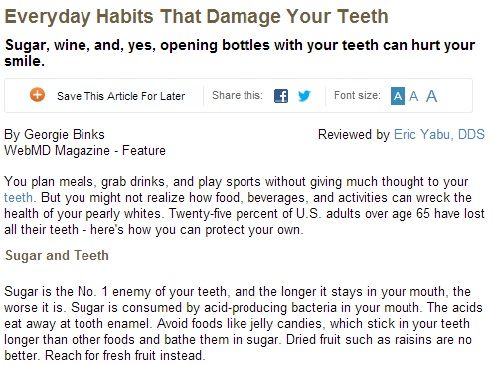494x365 pixels.
Task: Open reviewer Eric Yabu, DDS link
Action: (x=439, y=134)
